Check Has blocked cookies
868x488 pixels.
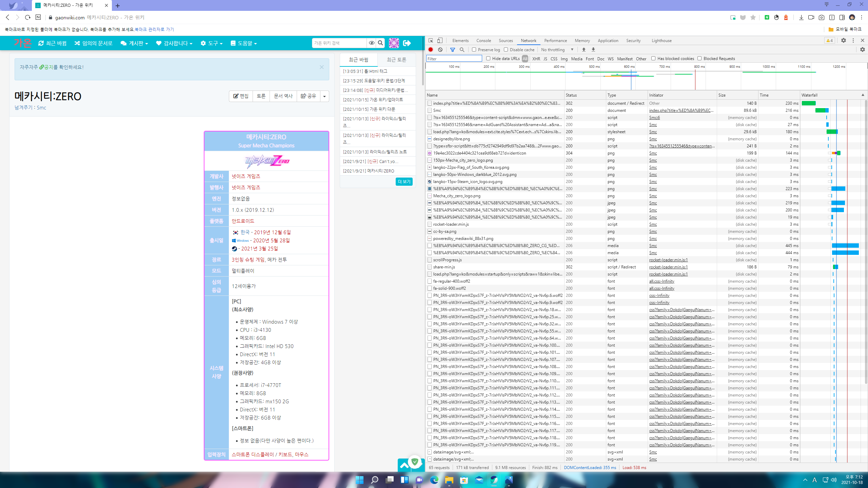coord(653,58)
